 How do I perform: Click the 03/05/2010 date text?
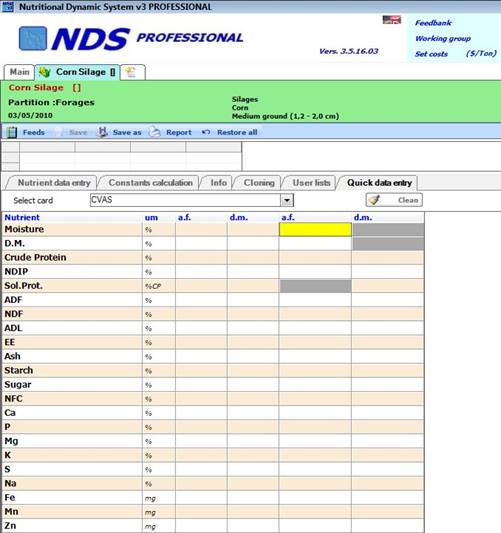click(x=30, y=116)
